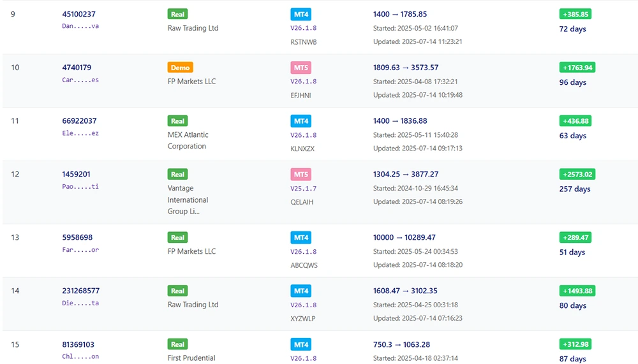Click the Real badge for MEX Atlantic Corporation

coord(177,121)
